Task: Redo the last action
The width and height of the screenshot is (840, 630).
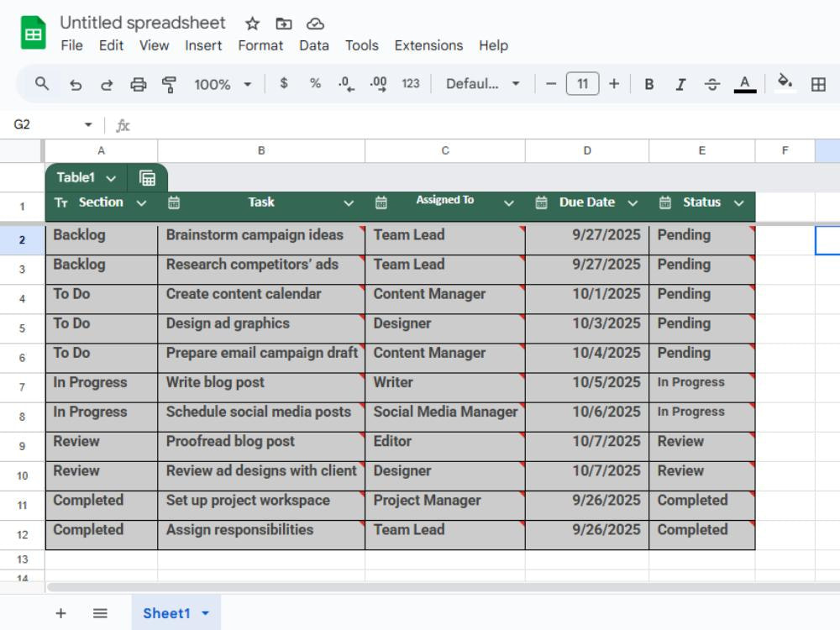Action: tap(107, 84)
